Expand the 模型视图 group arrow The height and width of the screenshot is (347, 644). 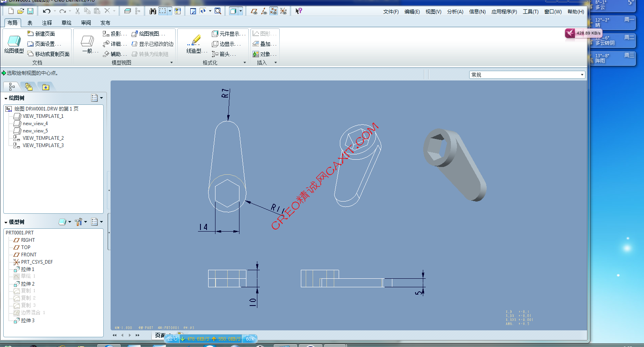pos(172,63)
